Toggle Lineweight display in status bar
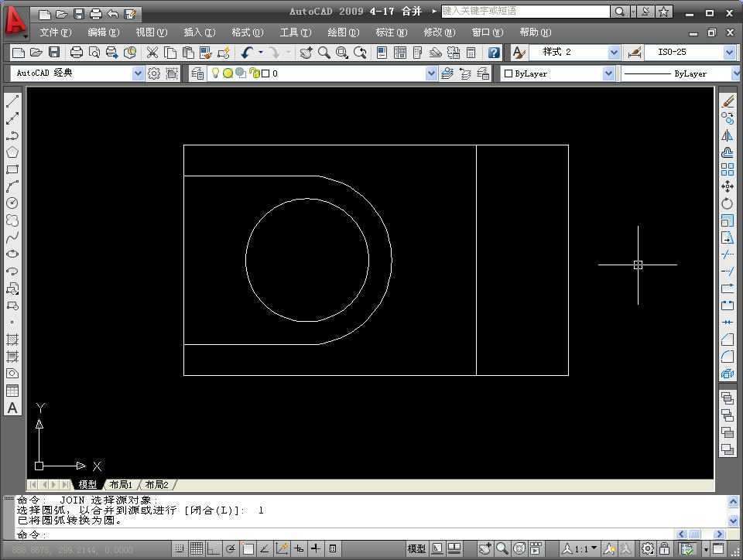Viewport: 743px width, 560px height. [x=316, y=548]
